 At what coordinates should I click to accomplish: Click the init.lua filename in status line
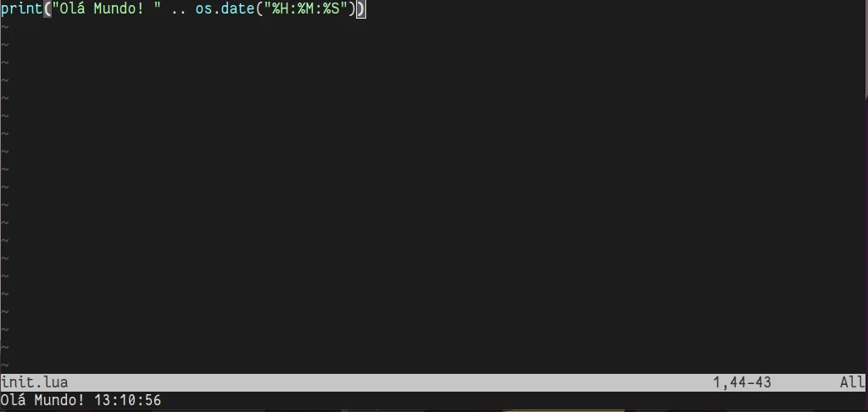click(34, 382)
